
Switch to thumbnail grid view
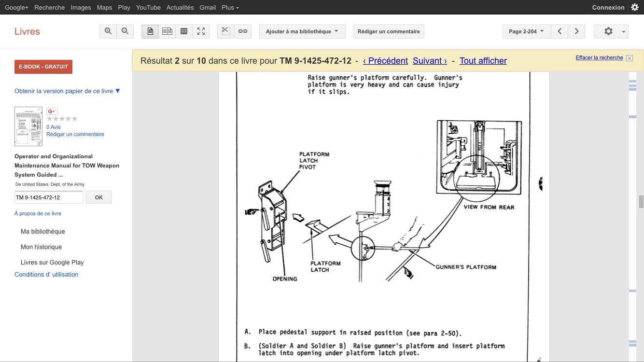coord(184,31)
